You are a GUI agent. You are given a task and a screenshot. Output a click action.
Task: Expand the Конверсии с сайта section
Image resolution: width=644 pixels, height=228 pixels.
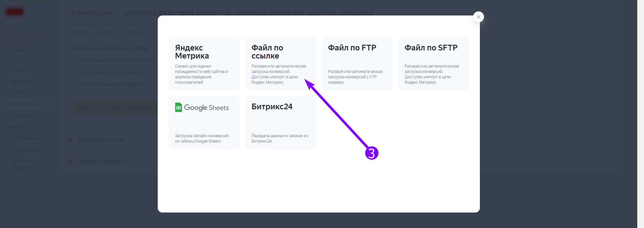[101, 140]
